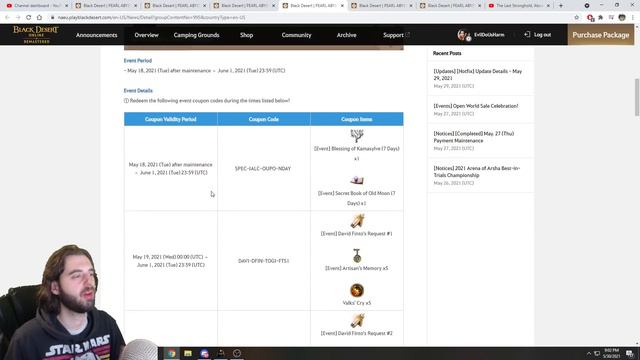
Task: Click the Event Details heading
Action: coord(138,91)
